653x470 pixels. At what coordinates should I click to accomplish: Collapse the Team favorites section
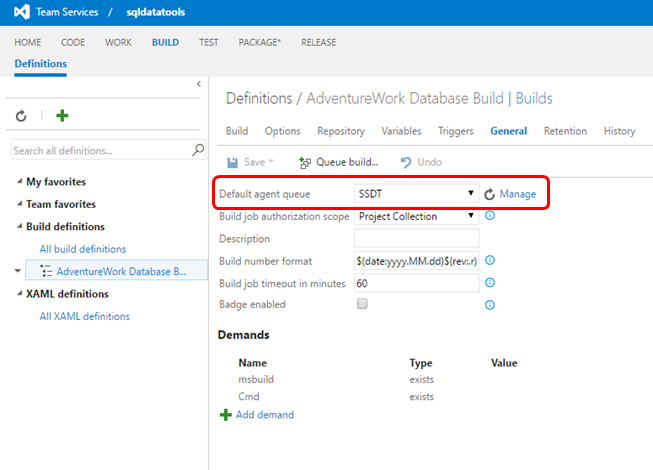[x=19, y=204]
